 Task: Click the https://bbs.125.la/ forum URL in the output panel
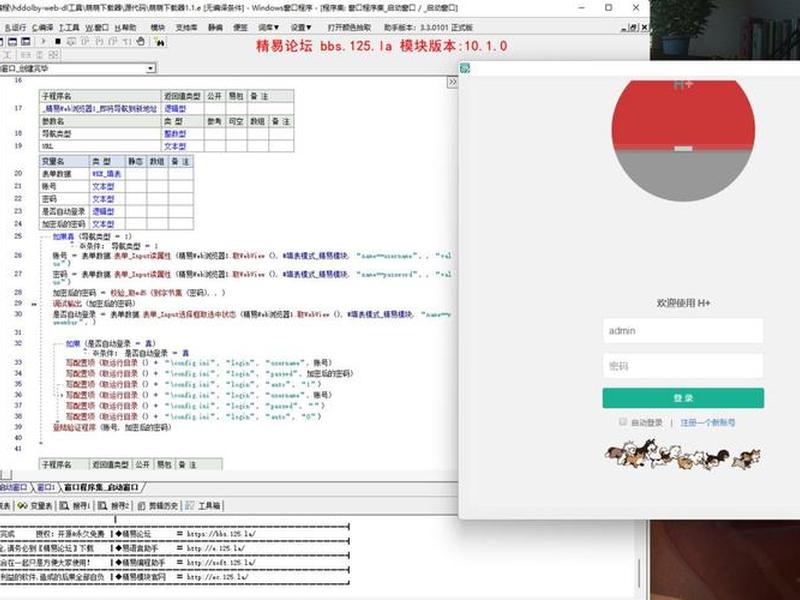[221, 534]
